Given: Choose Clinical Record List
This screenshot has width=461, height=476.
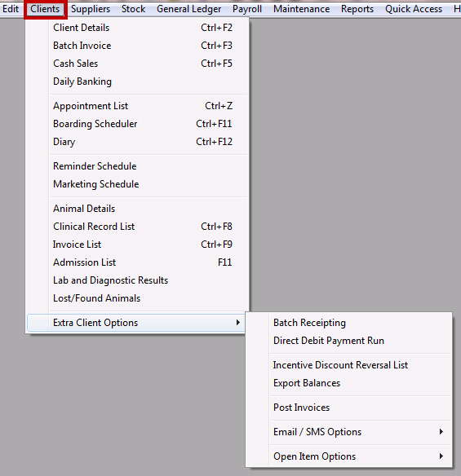Looking at the screenshot, I should (x=137, y=227).
